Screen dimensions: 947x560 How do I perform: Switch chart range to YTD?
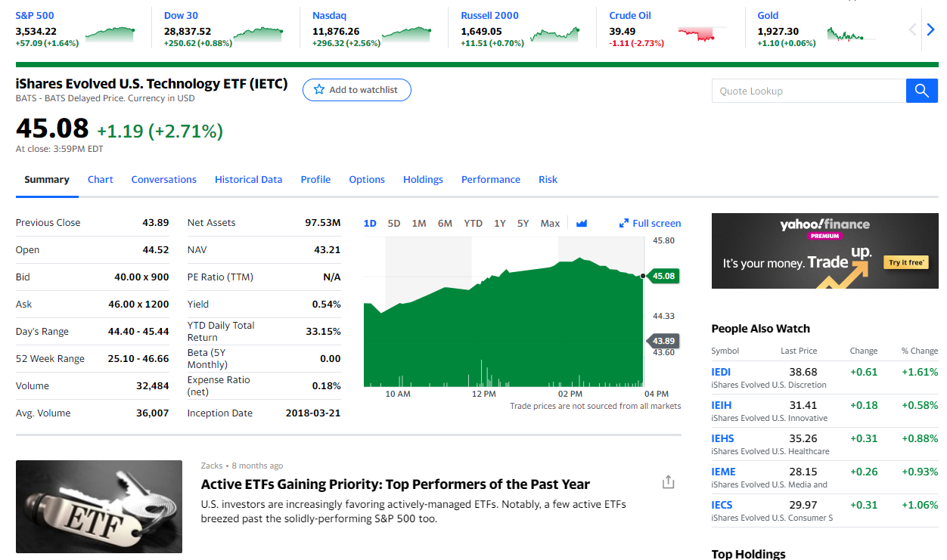click(x=473, y=223)
